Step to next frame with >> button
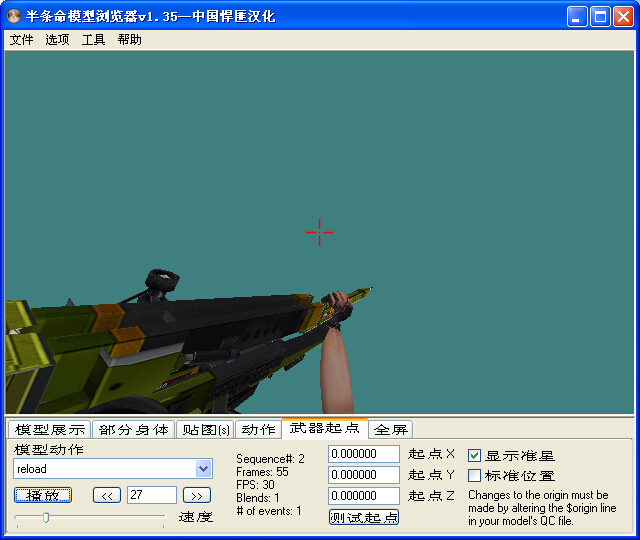Viewport: 640px width, 540px height. 197,496
